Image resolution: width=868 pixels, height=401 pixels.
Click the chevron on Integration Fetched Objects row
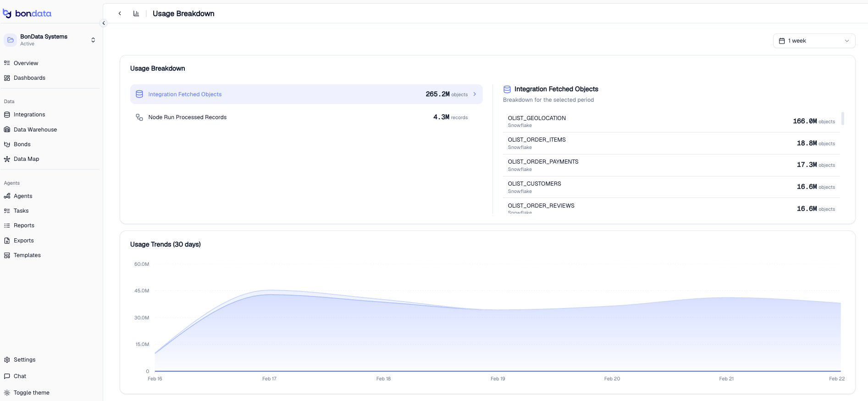(x=475, y=94)
